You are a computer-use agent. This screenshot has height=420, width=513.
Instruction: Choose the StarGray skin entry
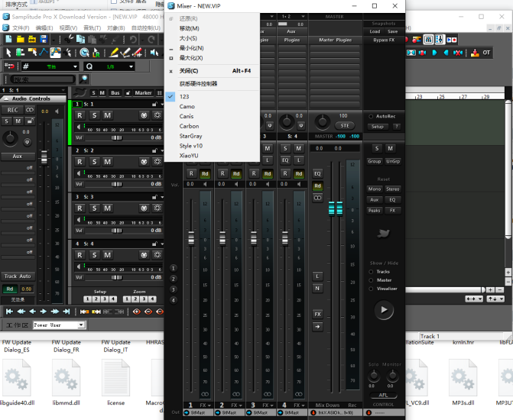190,136
